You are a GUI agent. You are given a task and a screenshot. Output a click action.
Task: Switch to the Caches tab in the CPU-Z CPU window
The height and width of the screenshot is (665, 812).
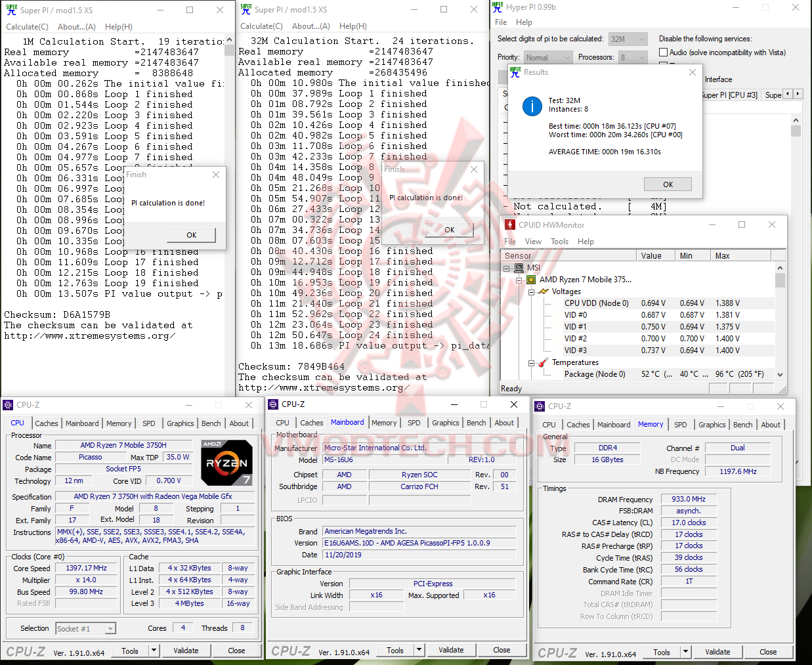pos(47,423)
